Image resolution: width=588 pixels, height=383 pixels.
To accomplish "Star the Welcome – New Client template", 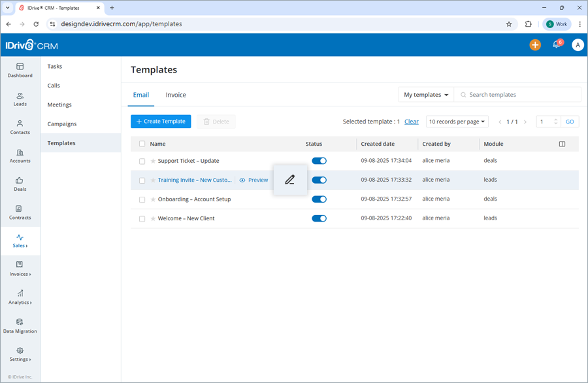I will pos(152,218).
